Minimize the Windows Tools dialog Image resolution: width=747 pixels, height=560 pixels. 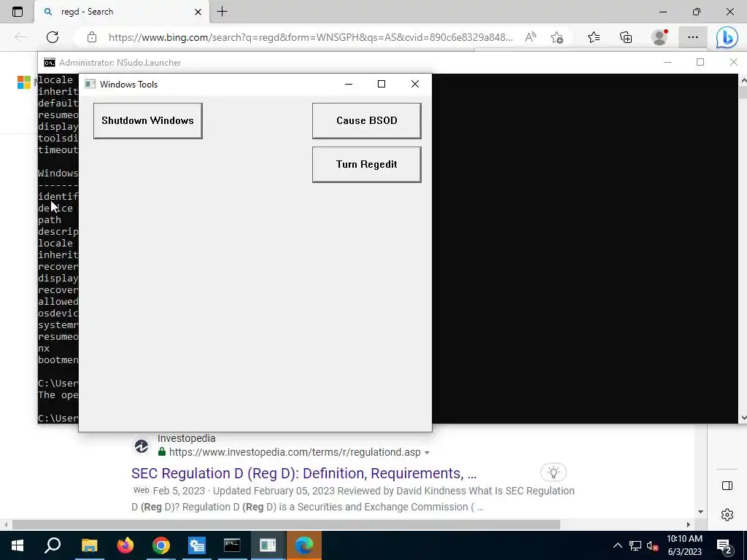click(349, 85)
